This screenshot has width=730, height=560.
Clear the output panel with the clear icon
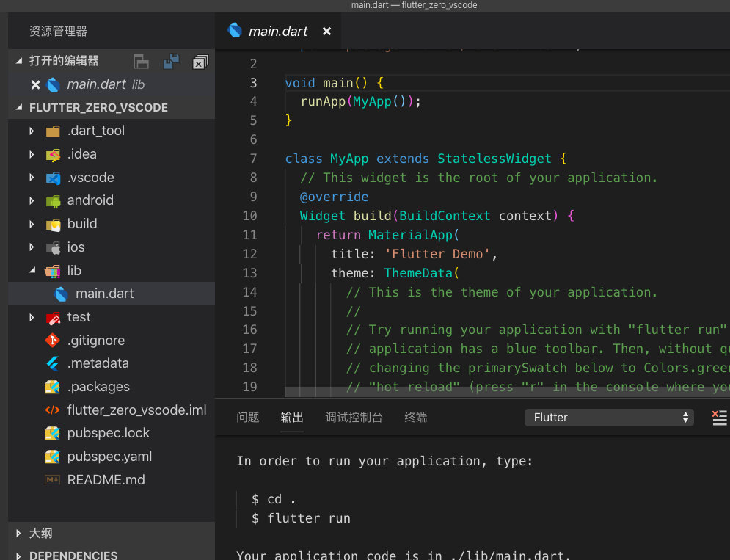[x=719, y=418]
